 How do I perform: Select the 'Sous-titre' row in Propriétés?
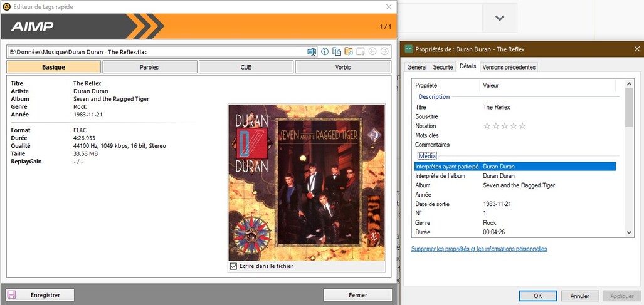[x=515, y=116]
